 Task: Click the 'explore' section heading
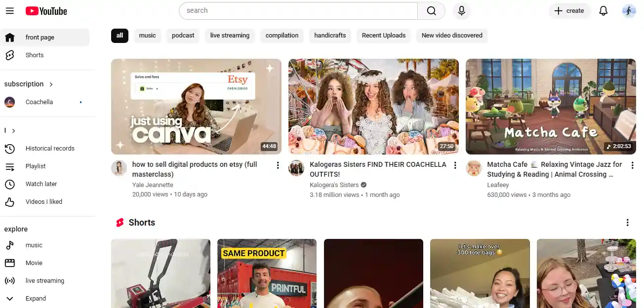(16, 230)
